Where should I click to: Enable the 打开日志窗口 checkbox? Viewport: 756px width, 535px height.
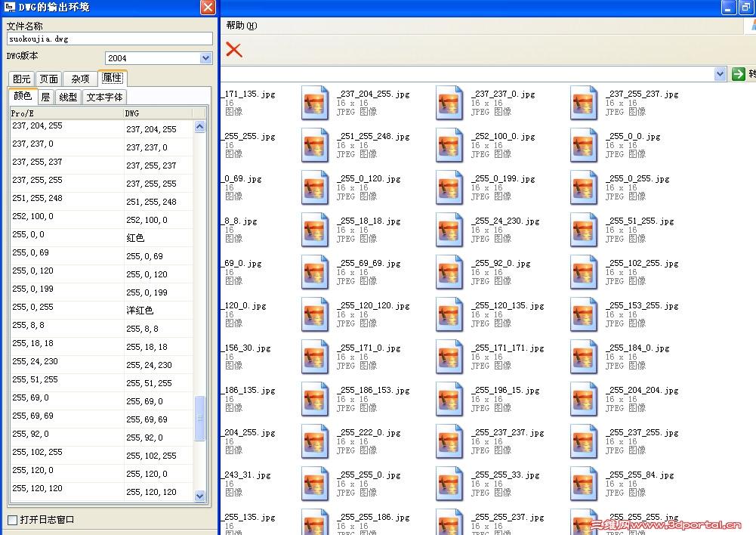coord(13,520)
